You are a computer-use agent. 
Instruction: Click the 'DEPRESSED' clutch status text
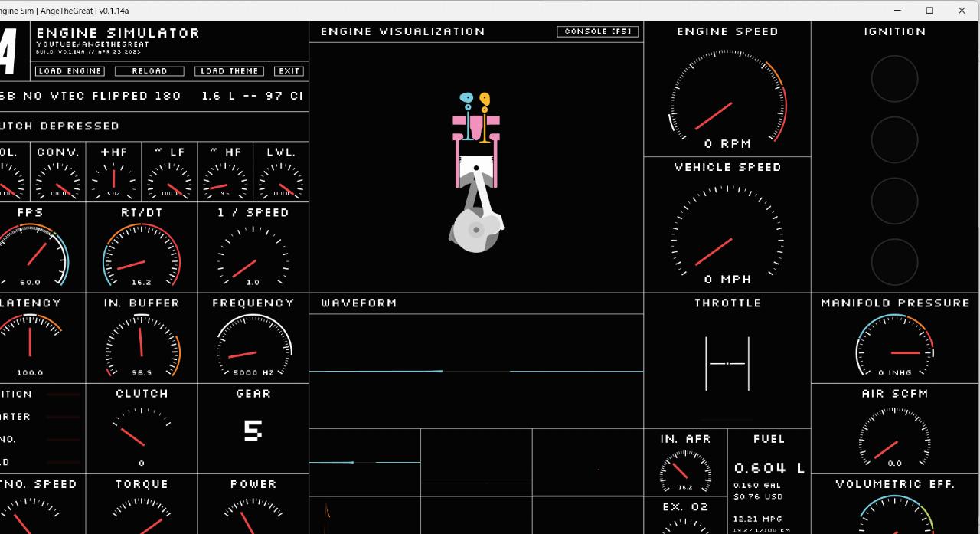pos(80,126)
